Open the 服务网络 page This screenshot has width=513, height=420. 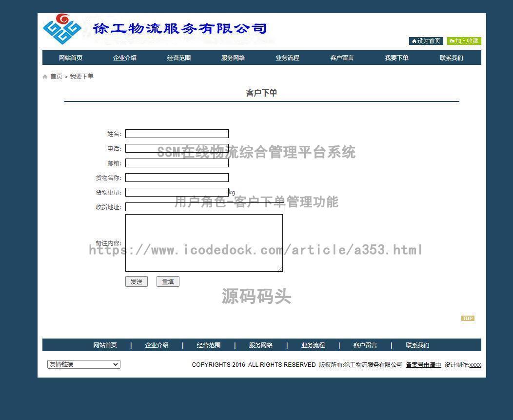point(233,58)
